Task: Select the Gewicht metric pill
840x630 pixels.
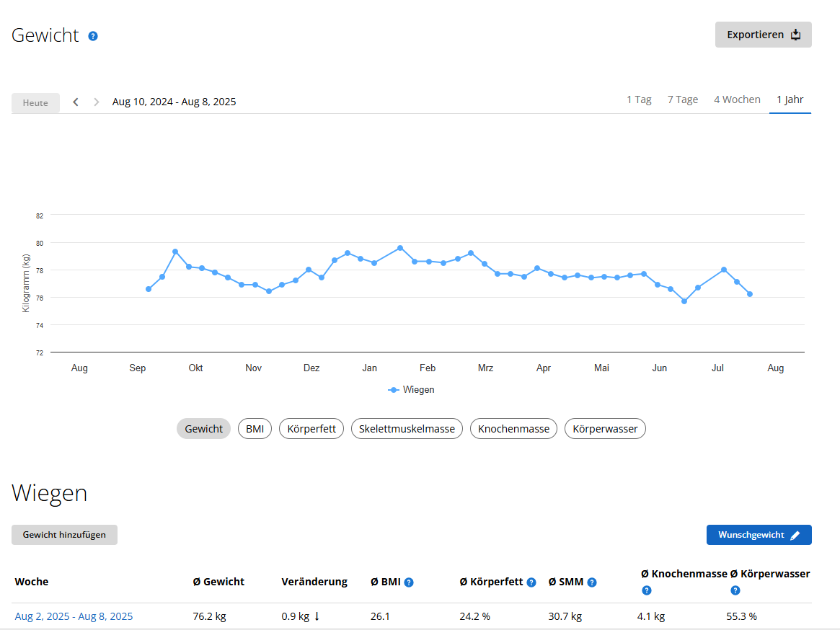Action: pos(203,429)
